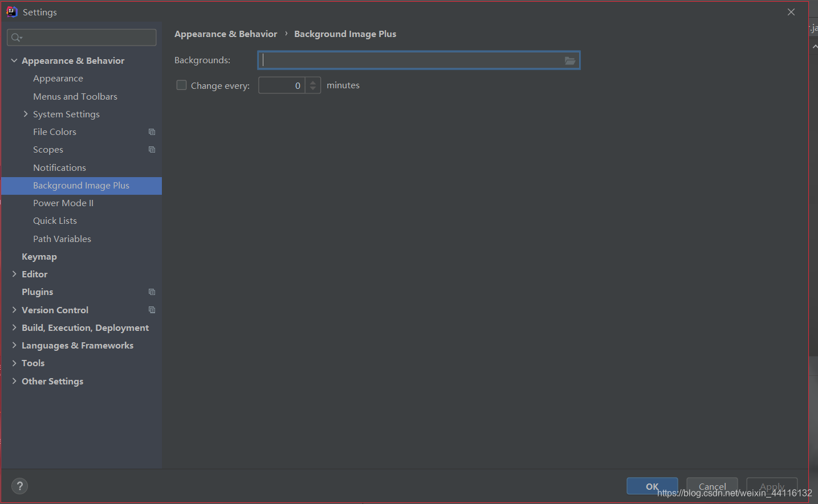Click Background Image Plus breadcrumb title
Screen dimensions: 818x504
[345, 34]
